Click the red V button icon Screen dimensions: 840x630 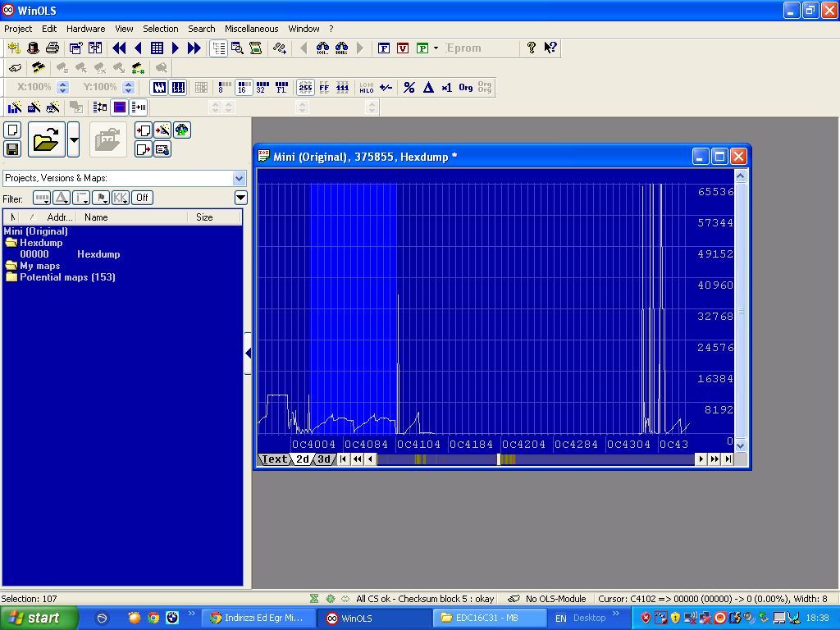[x=403, y=48]
